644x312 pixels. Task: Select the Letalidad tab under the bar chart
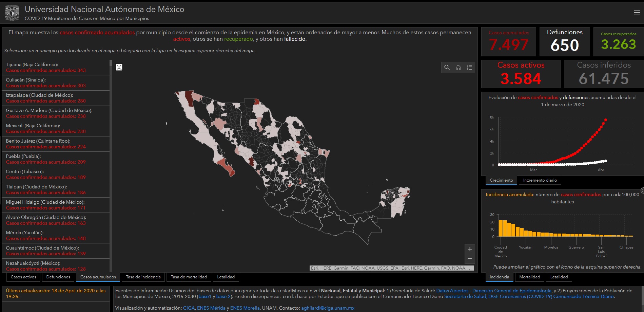point(559,277)
